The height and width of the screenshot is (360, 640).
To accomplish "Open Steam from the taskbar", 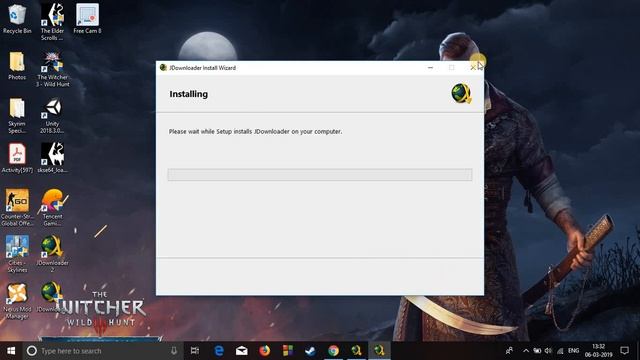I will (311, 351).
